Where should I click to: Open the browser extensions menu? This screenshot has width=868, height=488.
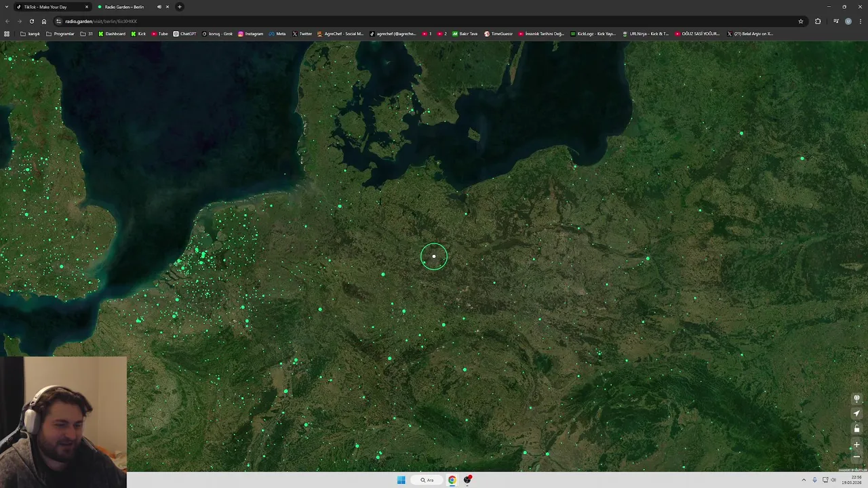point(818,21)
